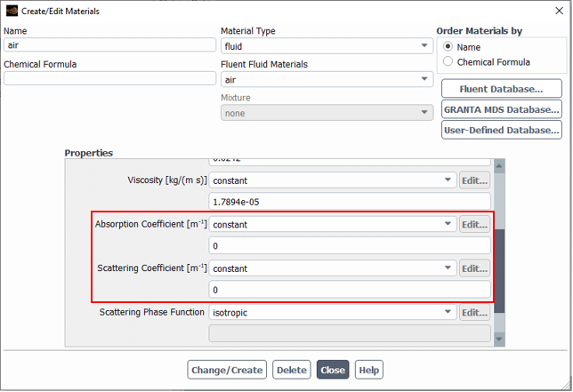573x392 pixels.
Task: Expand the Fluent Fluid Materials dropdown
Action: tap(326, 80)
